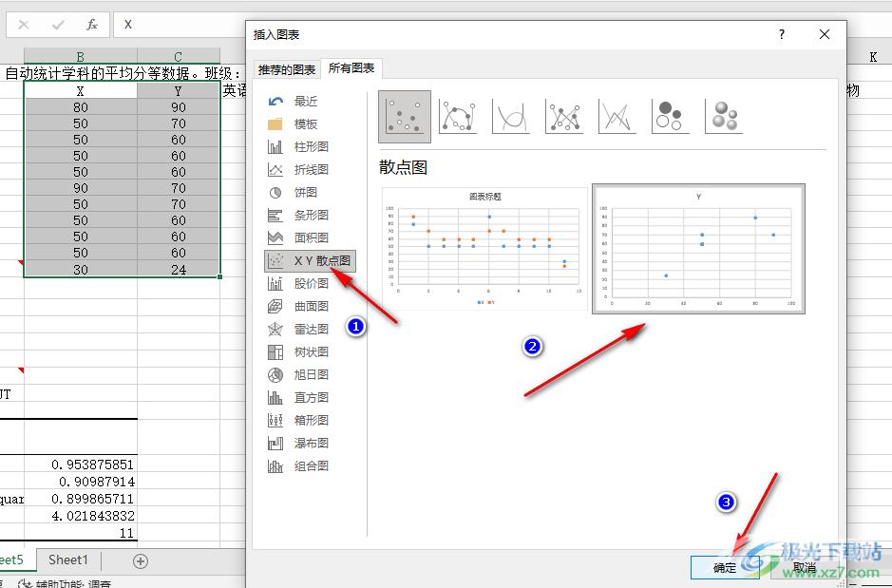Click the X header cell in column B
Screen dimensions: 892x588
(80, 91)
